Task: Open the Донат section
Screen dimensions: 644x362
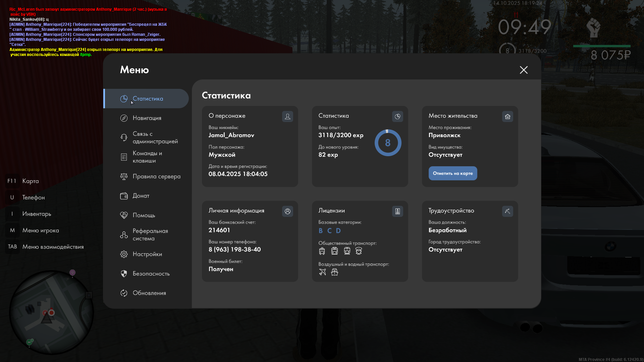Action: click(141, 196)
